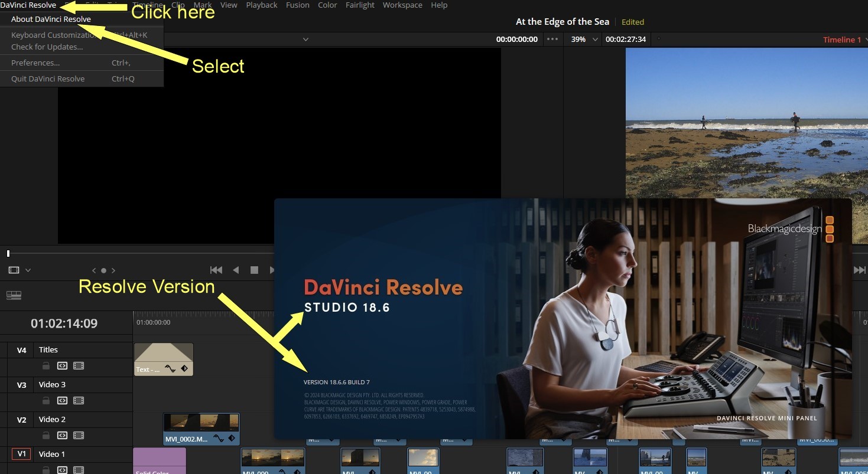Open the viewer zoom 39% dropdown
This screenshot has width=868, height=474.
pyautogui.click(x=584, y=40)
